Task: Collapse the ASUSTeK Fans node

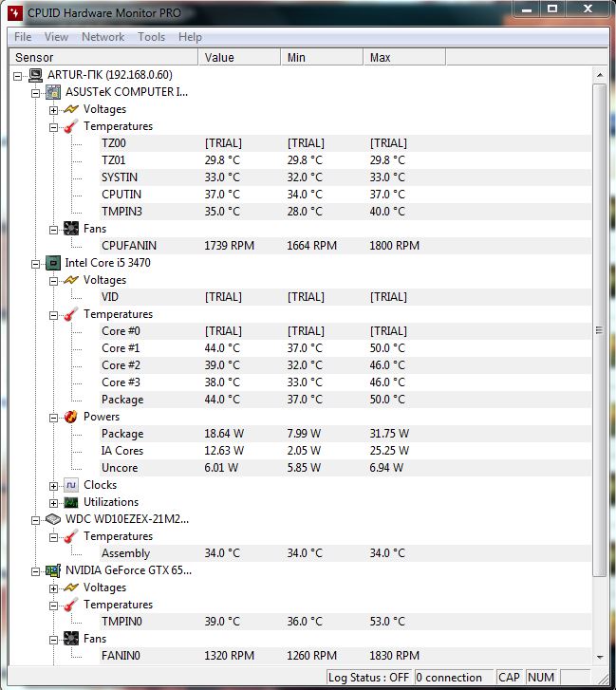Action: click(x=54, y=230)
